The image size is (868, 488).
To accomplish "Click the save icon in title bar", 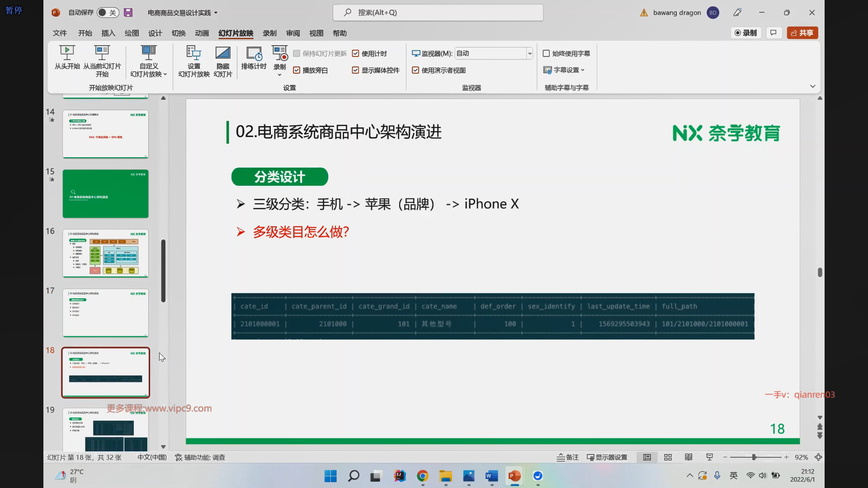I will 128,13.
